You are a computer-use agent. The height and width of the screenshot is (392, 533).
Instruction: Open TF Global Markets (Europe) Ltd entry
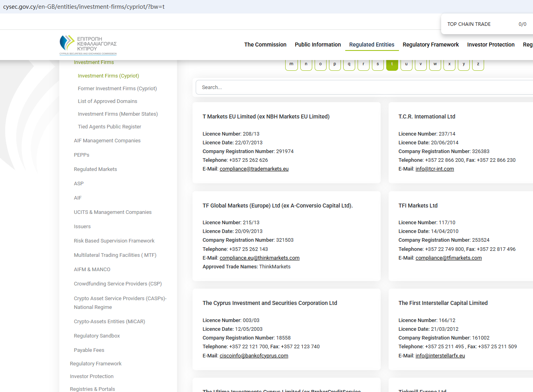point(277,206)
